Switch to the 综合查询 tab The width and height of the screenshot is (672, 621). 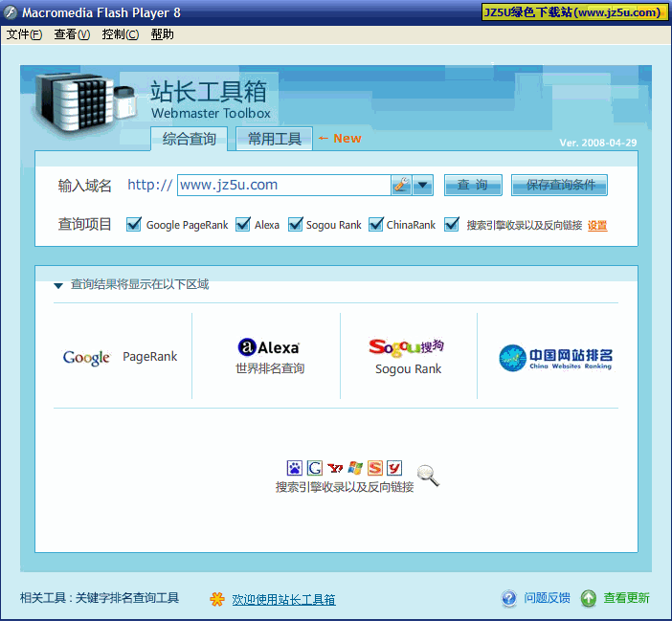coord(189,139)
